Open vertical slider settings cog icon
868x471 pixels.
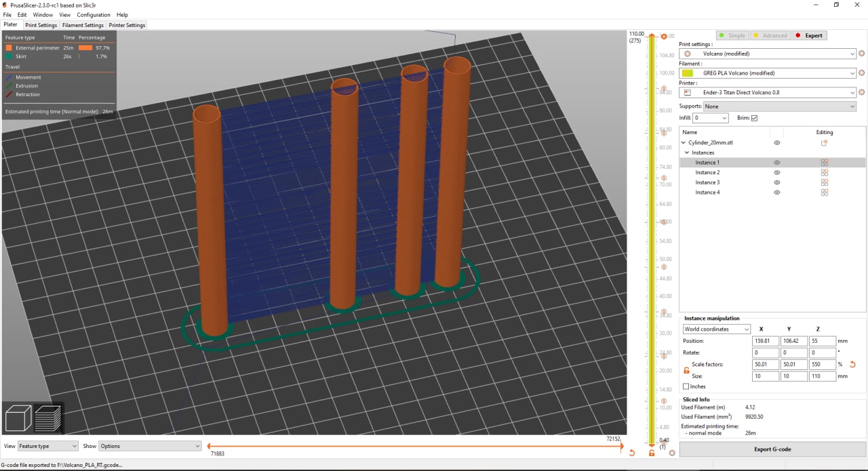pyautogui.click(x=672, y=453)
